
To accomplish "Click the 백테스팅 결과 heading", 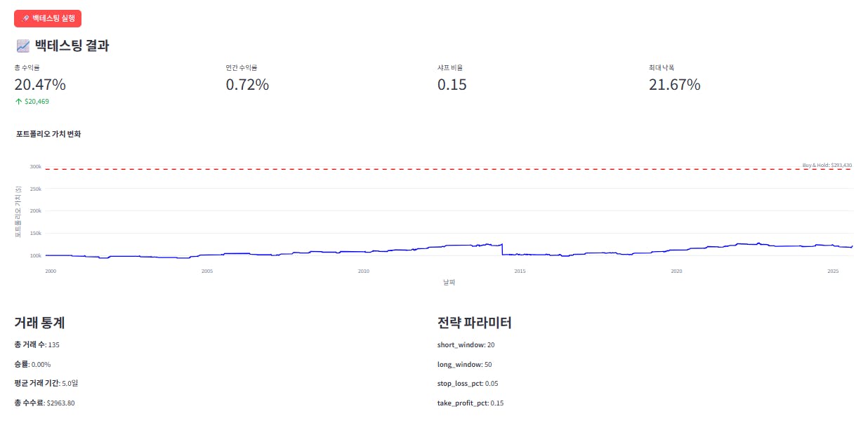I will [x=72, y=46].
